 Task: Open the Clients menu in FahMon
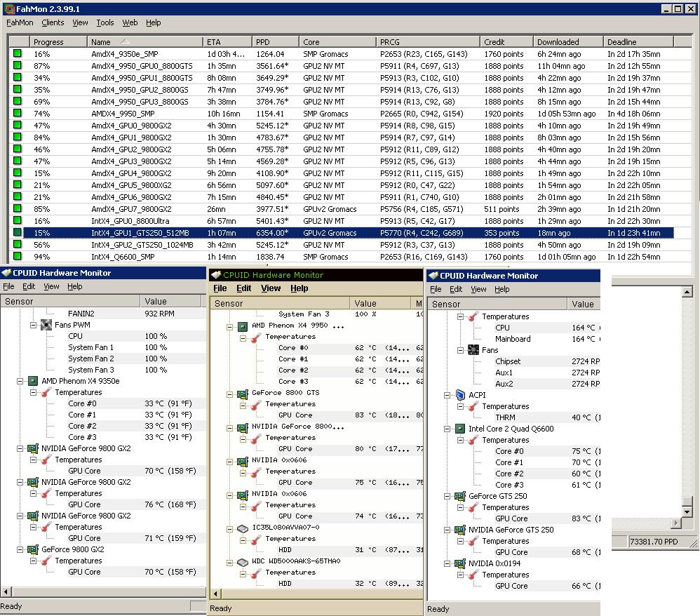[x=53, y=22]
